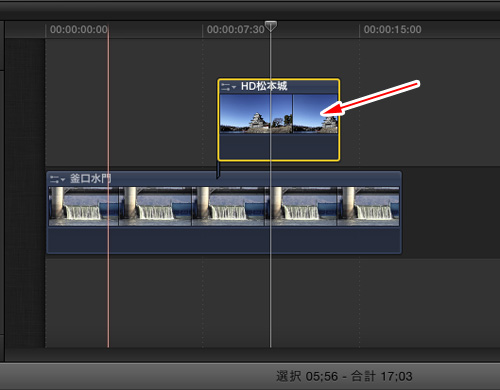Image resolution: width=500 pixels, height=390 pixels.
Task: Click the 選択 05;56 - 合計 17;03 duration readout
Action: (344, 376)
